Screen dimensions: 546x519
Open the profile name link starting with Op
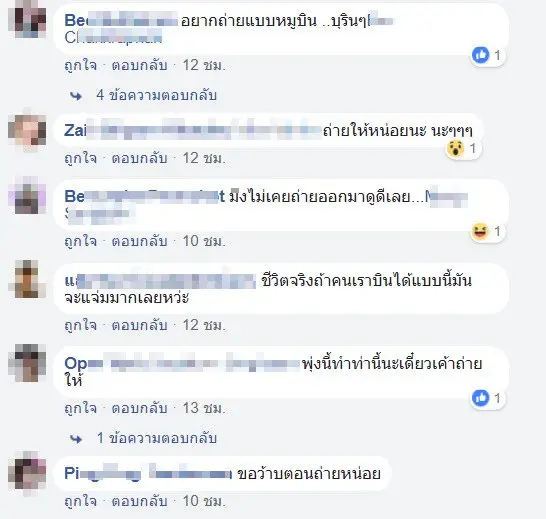[x=182, y=364]
